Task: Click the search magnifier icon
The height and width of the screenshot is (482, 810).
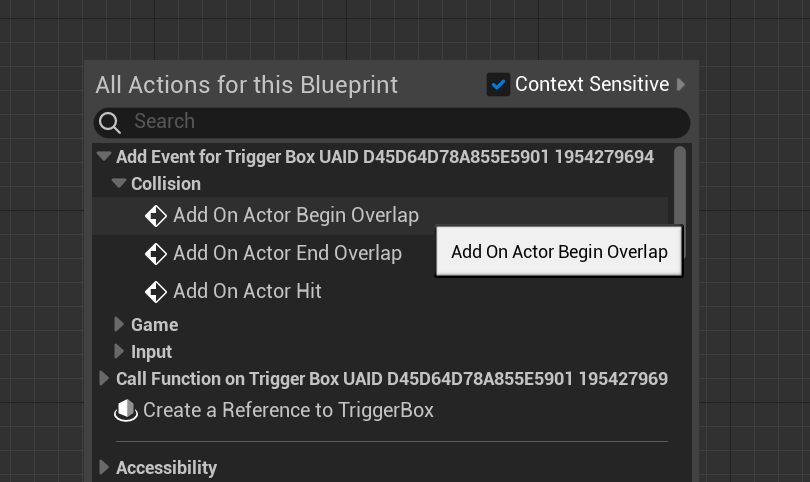Action: click(110, 122)
